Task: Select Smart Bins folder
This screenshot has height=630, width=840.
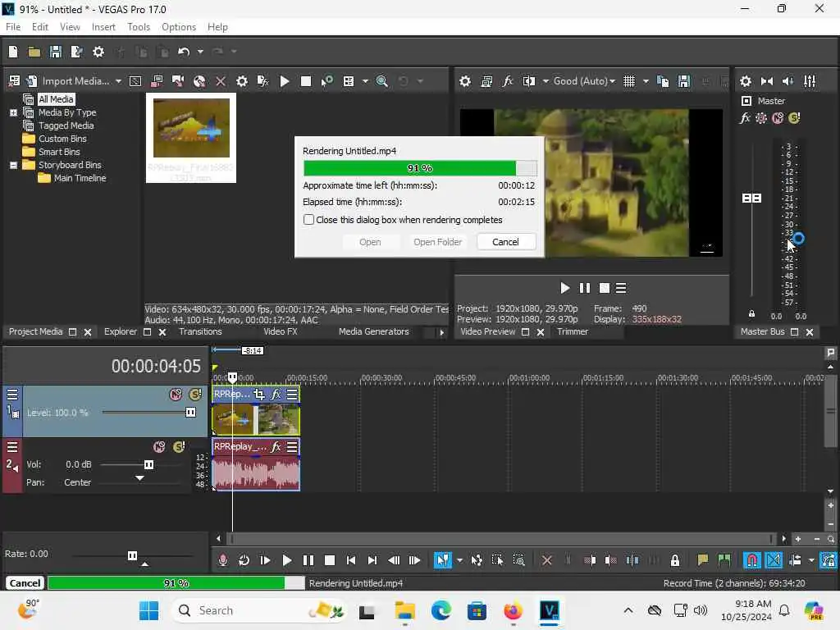Action: tap(59, 152)
